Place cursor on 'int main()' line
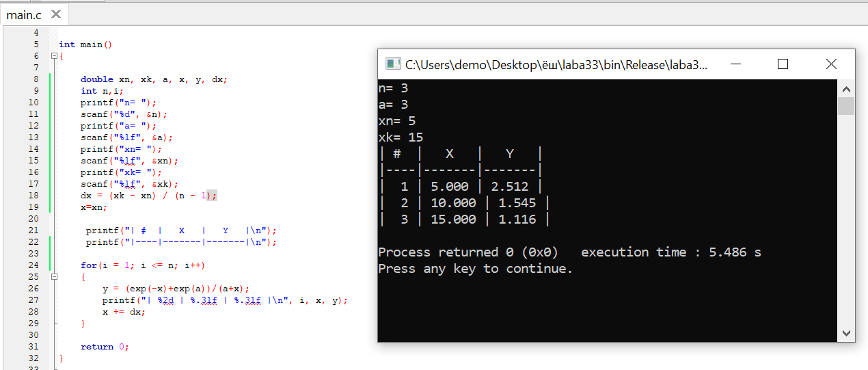Image resolution: width=868 pixels, height=370 pixels. [x=85, y=44]
